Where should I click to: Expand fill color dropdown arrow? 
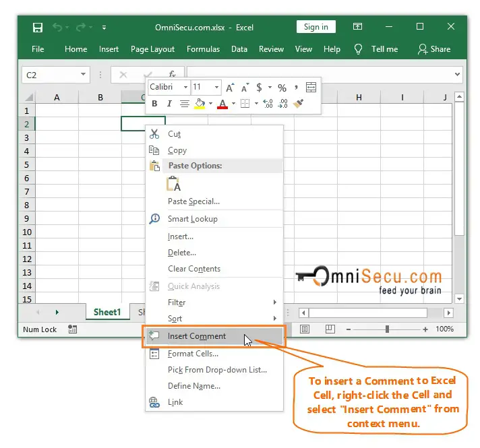pos(210,104)
